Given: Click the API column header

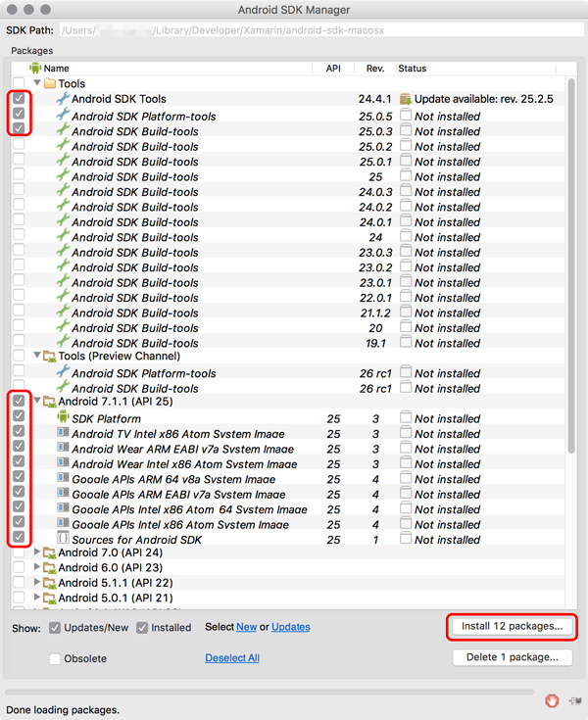Looking at the screenshot, I should pyautogui.click(x=333, y=69).
